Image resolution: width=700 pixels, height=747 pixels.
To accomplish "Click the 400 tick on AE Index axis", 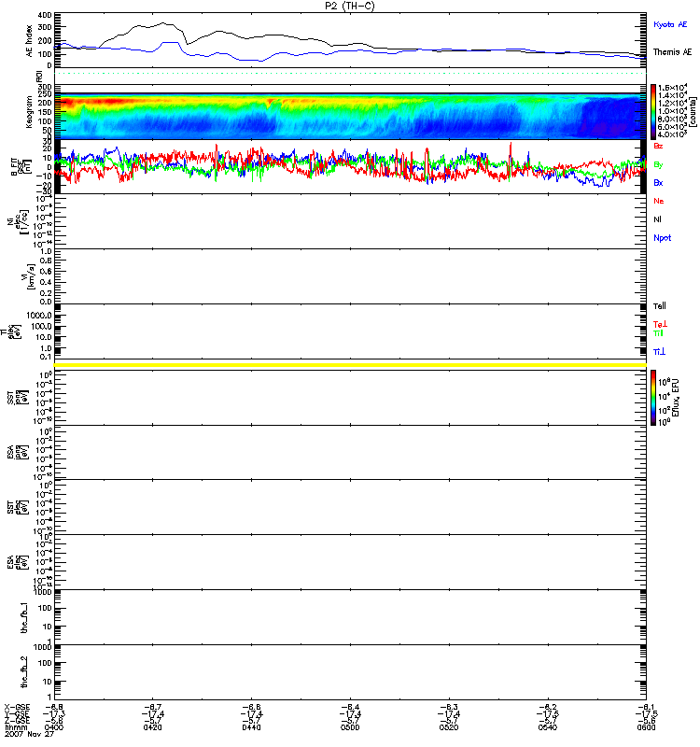I will tap(44, 16).
